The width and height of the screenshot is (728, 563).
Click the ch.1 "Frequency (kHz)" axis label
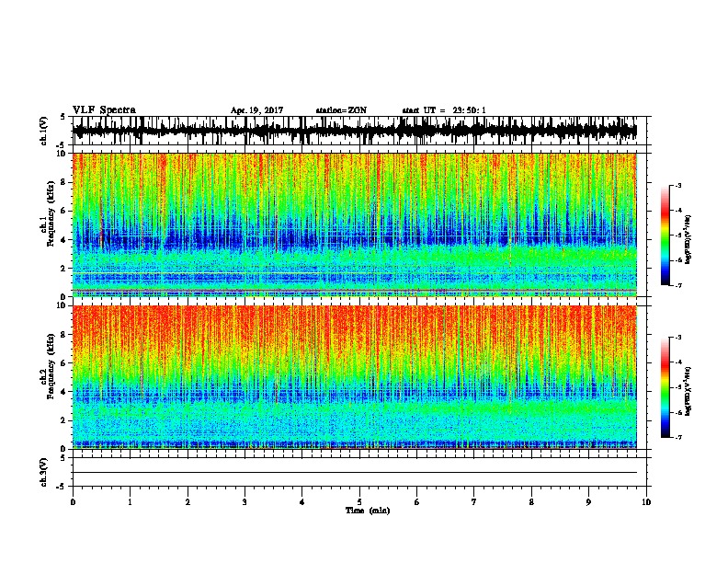[51, 213]
